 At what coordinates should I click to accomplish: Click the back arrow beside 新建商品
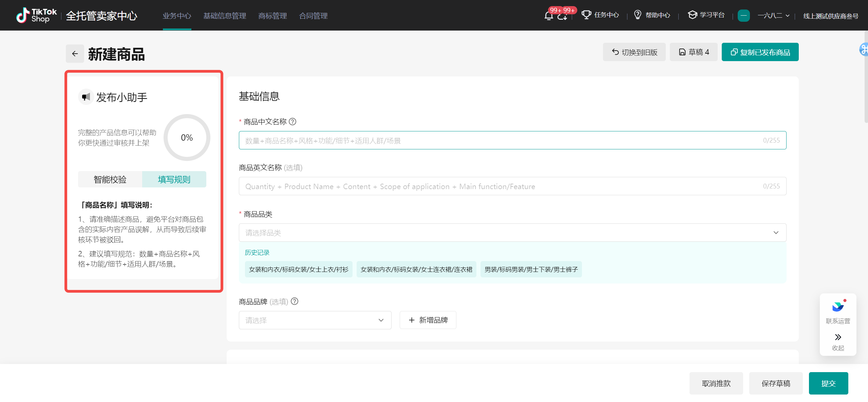(x=75, y=54)
